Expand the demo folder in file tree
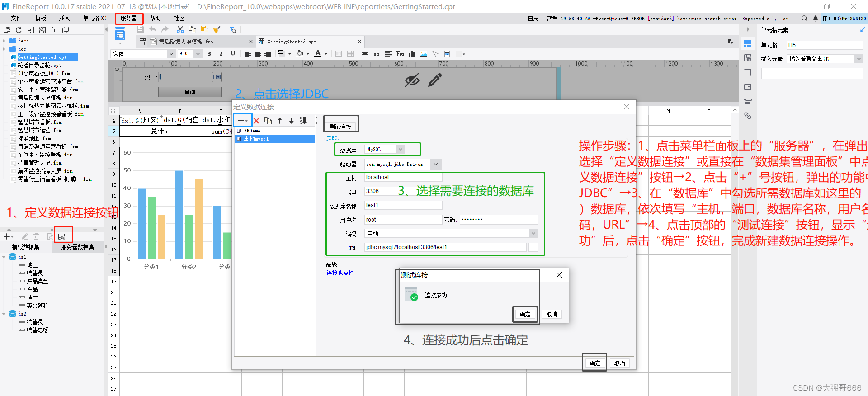 point(4,41)
